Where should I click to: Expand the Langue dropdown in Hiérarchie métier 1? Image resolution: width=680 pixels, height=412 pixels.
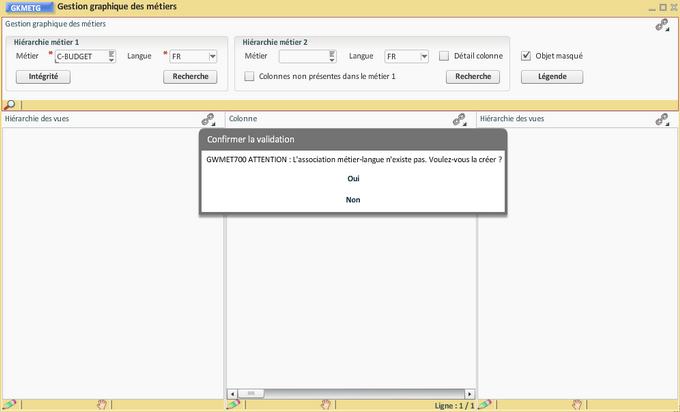point(211,57)
